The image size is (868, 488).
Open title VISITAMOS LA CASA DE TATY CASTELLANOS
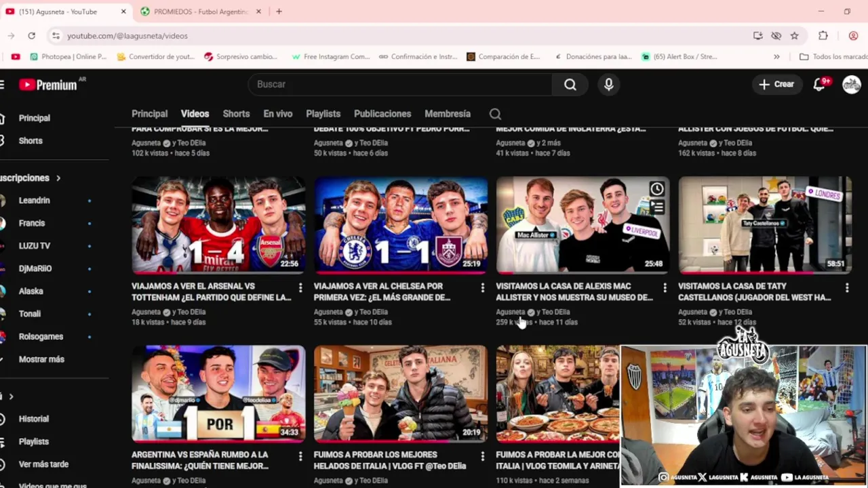point(754,292)
